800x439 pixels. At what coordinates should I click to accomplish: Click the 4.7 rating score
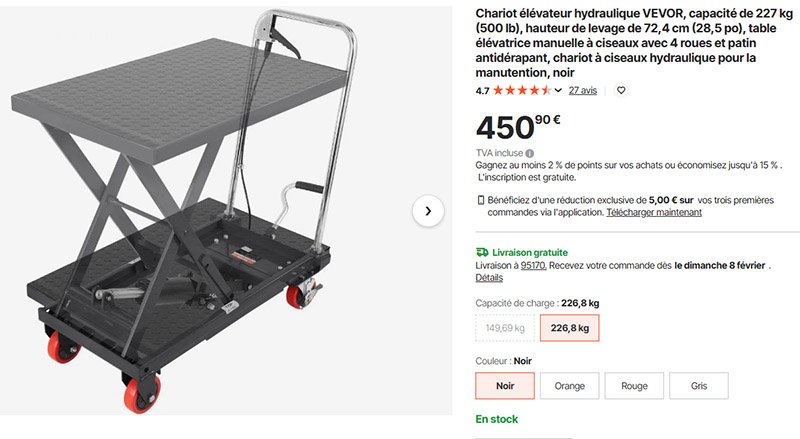pos(482,90)
